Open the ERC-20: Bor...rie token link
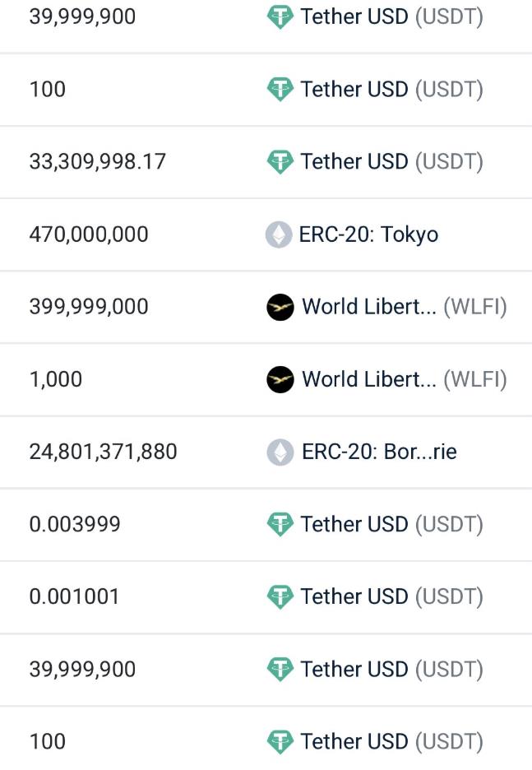The image size is (532, 770). pyautogui.click(x=379, y=452)
